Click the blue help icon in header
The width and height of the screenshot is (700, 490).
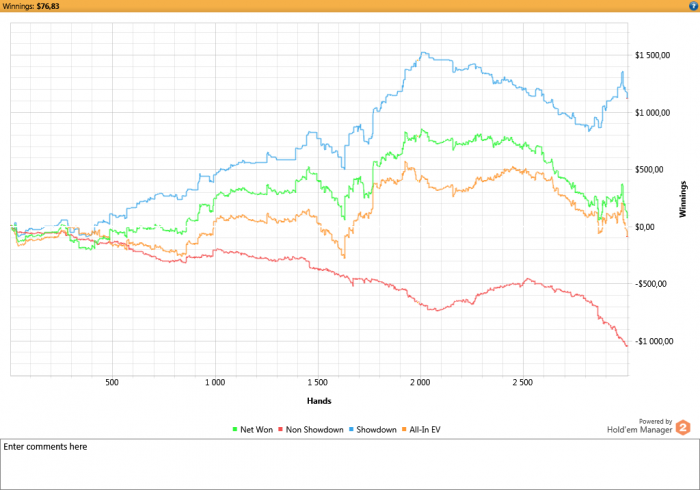[x=693, y=6]
